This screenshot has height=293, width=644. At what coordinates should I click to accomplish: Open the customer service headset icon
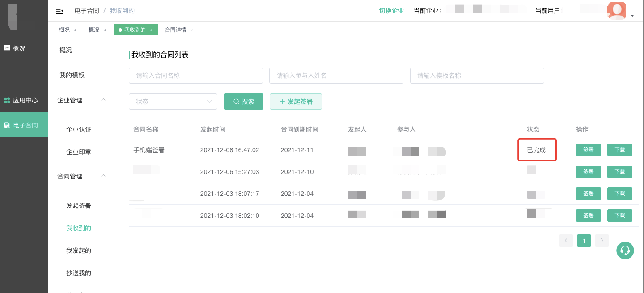[x=625, y=251]
